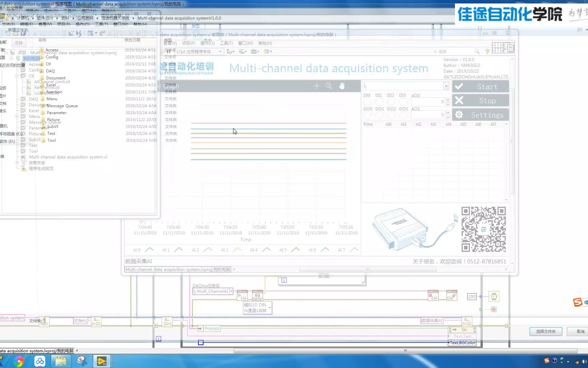Toggle the DO0 output LED
Image resolution: width=588 pixels, height=368 pixels.
coord(367,115)
